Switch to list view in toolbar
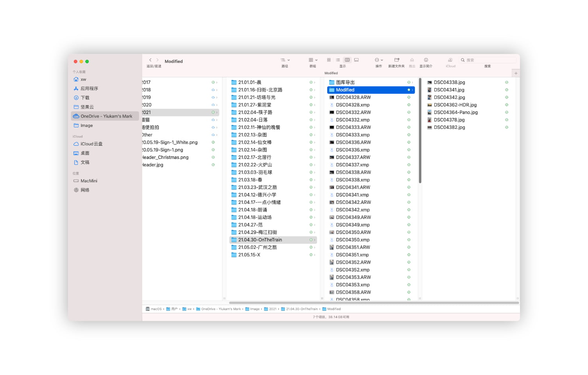 tap(338, 60)
